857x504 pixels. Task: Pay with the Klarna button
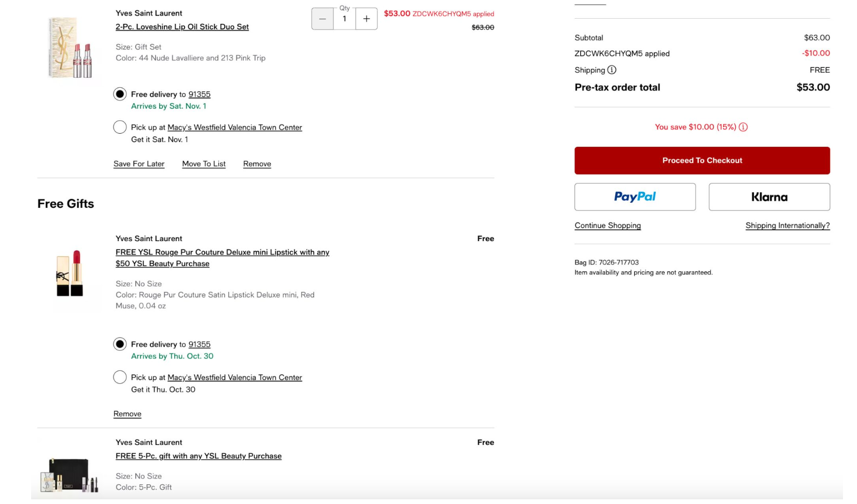coord(769,197)
